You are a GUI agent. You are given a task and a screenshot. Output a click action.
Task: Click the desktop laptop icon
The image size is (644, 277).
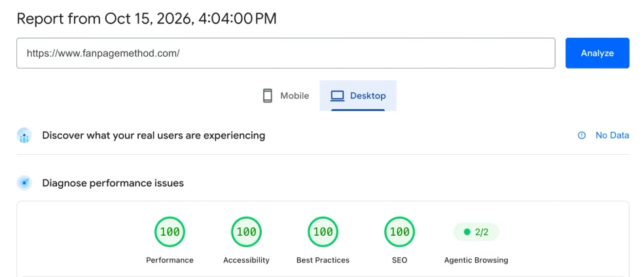click(337, 96)
